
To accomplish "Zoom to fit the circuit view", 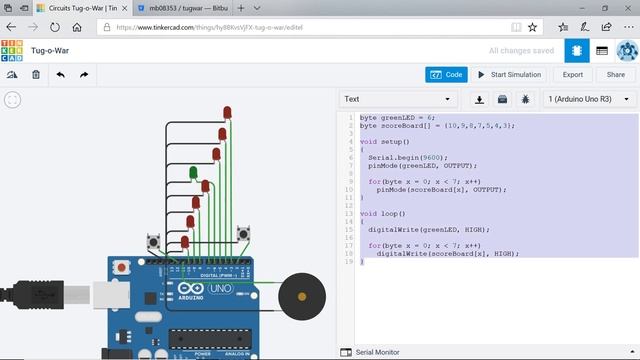I will point(13,100).
